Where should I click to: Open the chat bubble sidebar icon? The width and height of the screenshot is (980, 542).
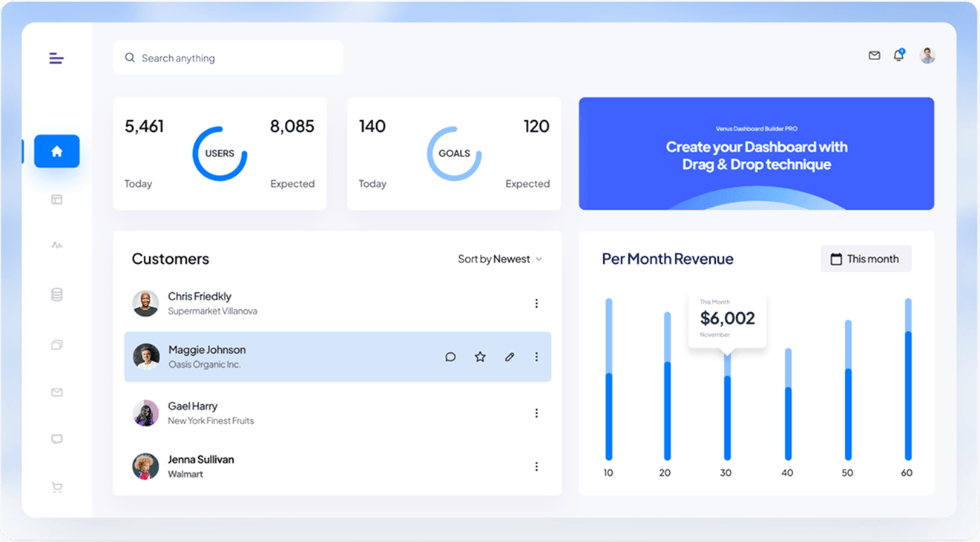click(x=57, y=440)
